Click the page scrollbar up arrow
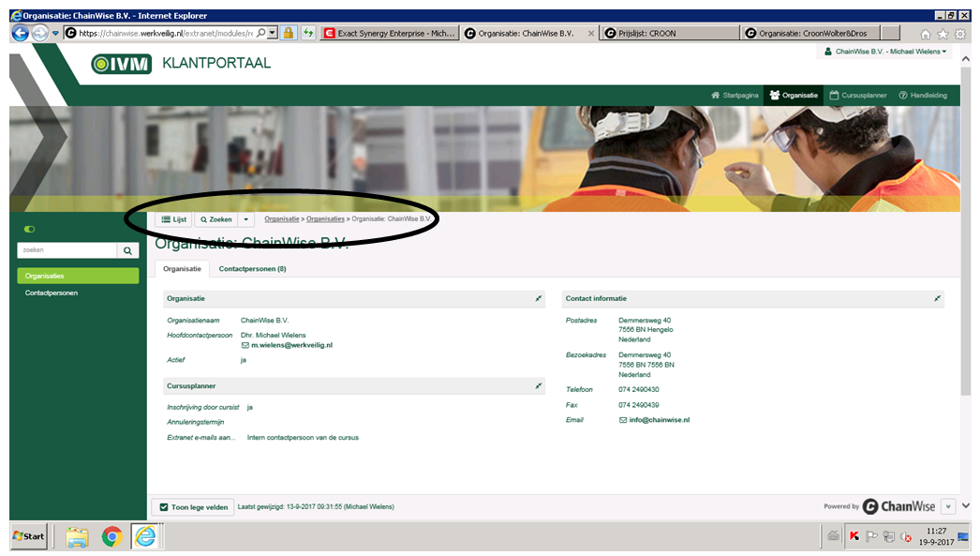Image resolution: width=980 pixels, height=556 pixels. 966,59
